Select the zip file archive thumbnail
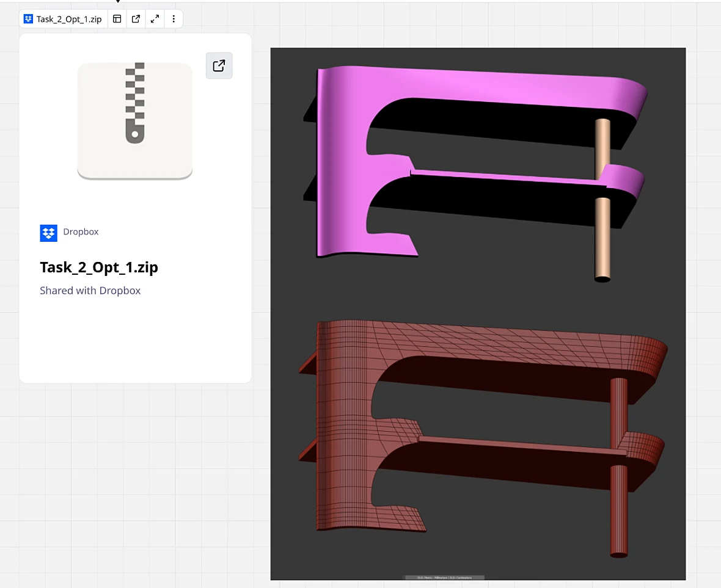Viewport: 721px width, 588px height. click(134, 120)
